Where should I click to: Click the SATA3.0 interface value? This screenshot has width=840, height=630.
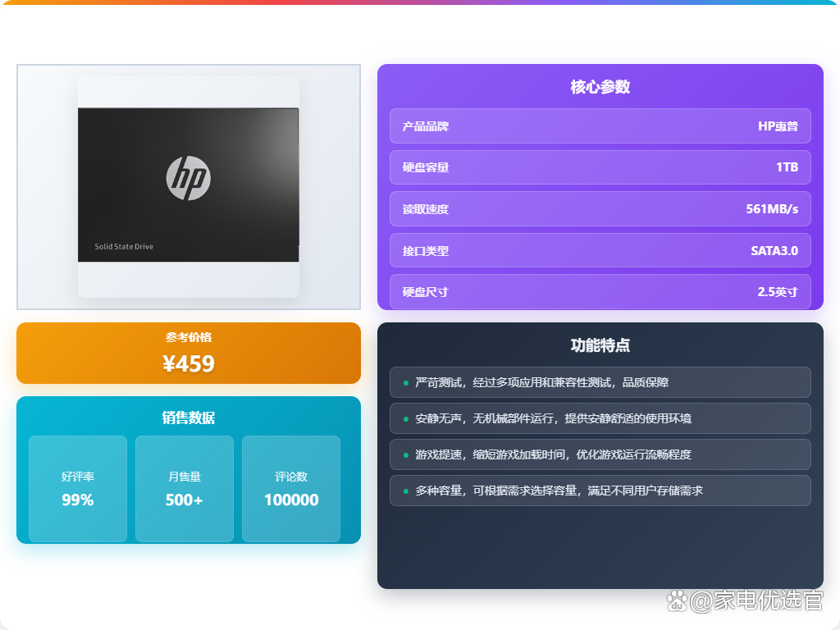click(774, 251)
